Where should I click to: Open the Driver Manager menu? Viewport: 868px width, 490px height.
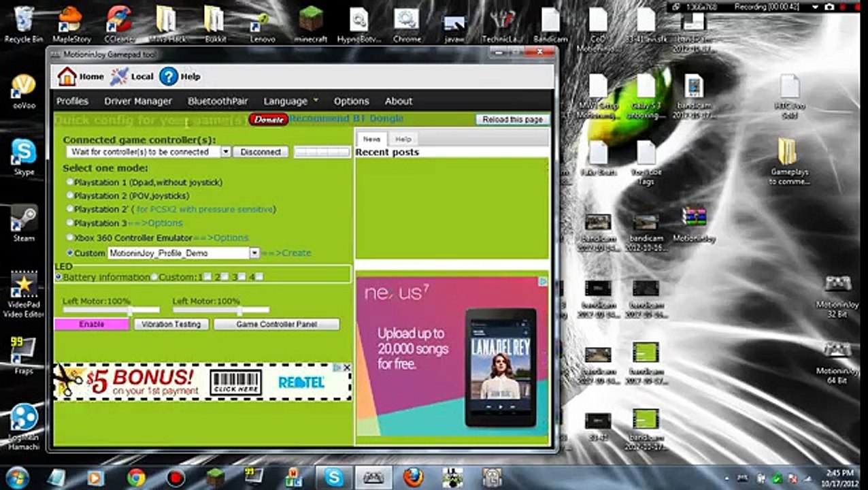coord(138,101)
